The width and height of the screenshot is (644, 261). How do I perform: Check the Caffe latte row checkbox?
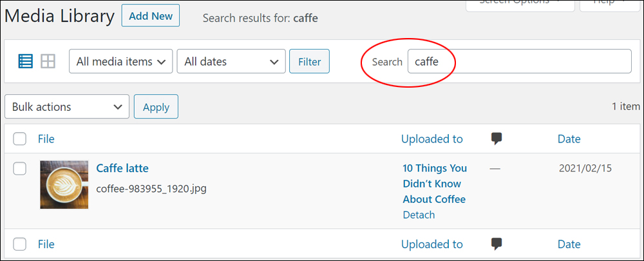(20, 168)
